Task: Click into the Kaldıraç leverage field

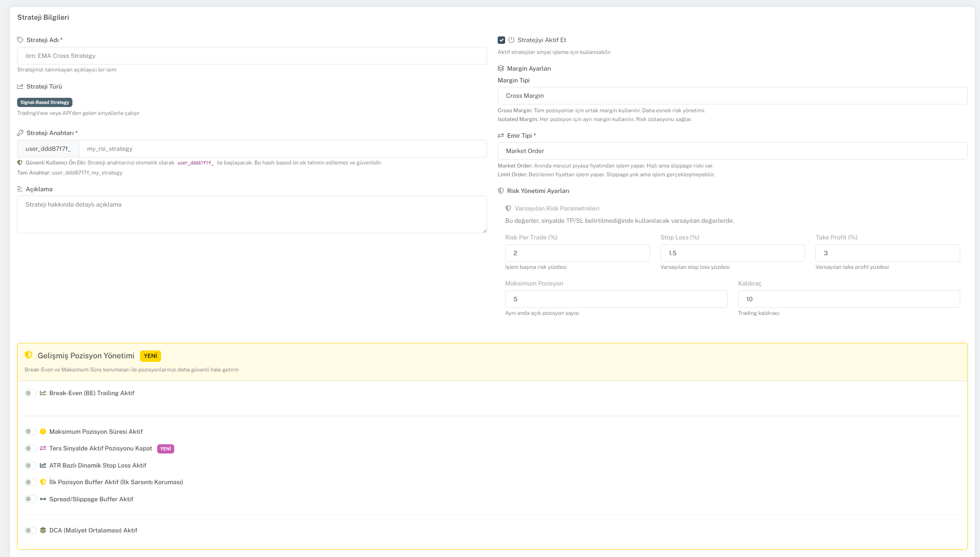Action: (x=848, y=299)
